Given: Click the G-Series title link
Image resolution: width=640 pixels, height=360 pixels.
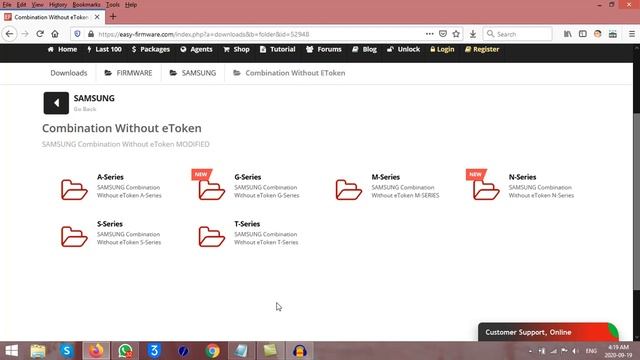Looking at the screenshot, I should (248, 177).
